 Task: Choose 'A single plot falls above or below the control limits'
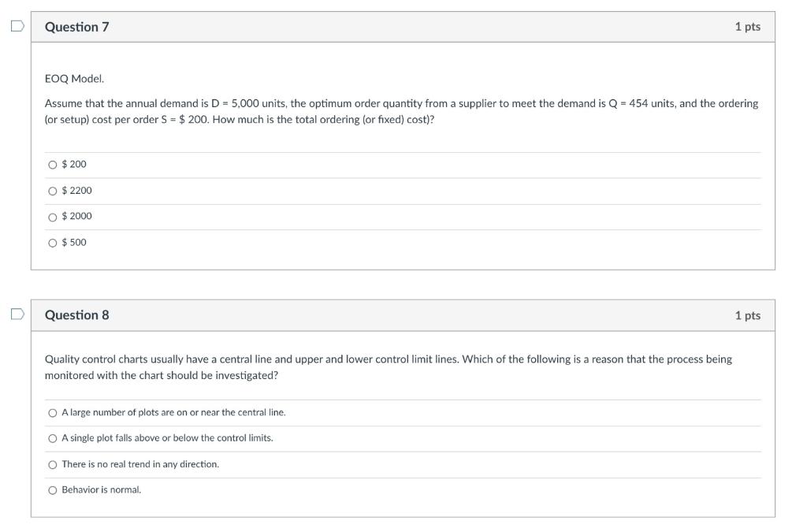point(53,437)
